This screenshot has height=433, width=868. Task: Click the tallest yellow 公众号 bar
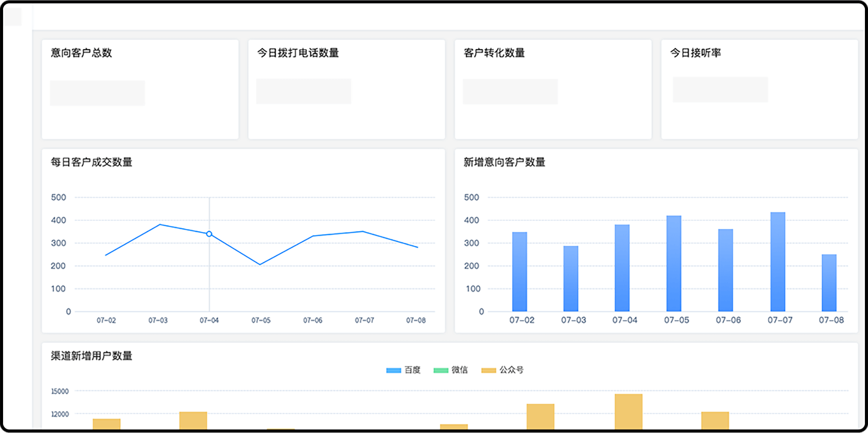pos(628,412)
